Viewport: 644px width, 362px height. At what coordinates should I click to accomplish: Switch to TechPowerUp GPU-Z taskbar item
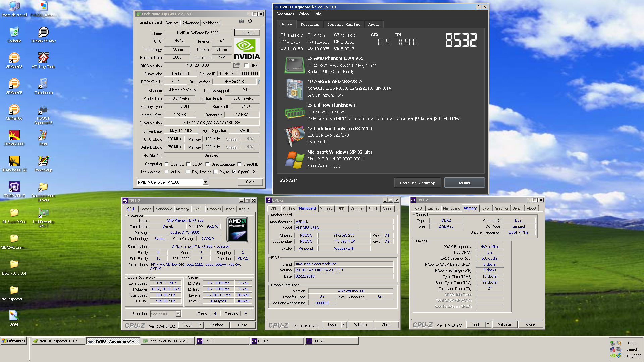[x=168, y=341]
